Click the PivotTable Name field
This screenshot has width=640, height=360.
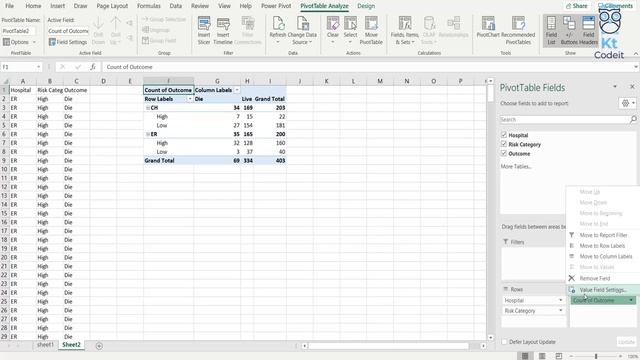click(x=18, y=31)
